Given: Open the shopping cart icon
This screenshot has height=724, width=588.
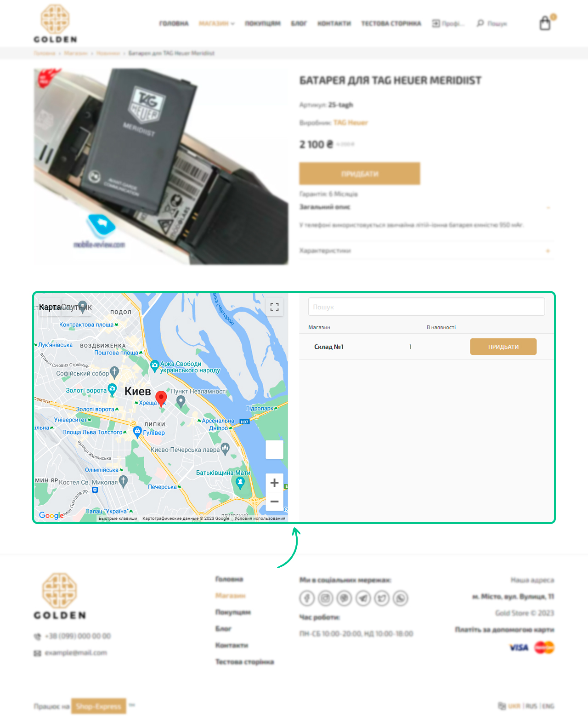Looking at the screenshot, I should (545, 23).
